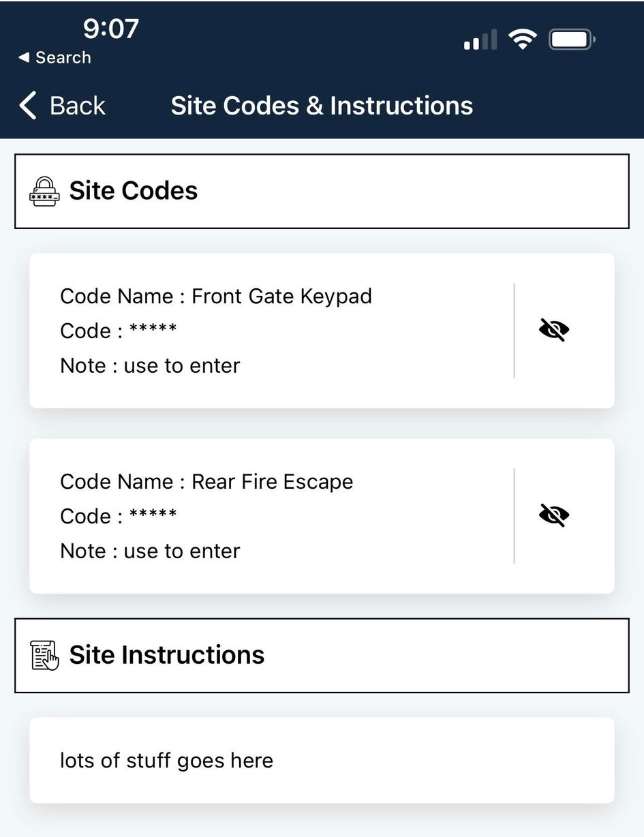Tap the Back chevron arrow
This screenshot has height=837, width=644.
[x=27, y=106]
